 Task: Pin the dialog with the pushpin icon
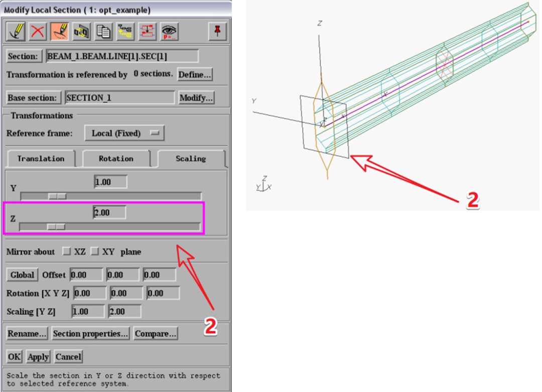click(217, 32)
